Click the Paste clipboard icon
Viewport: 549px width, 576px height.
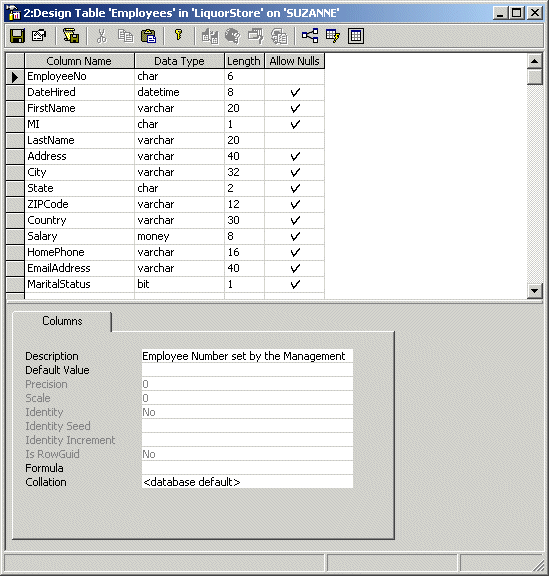click(148, 36)
